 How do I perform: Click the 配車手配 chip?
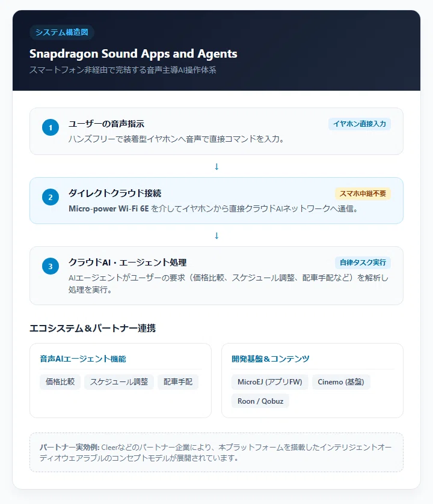(178, 382)
